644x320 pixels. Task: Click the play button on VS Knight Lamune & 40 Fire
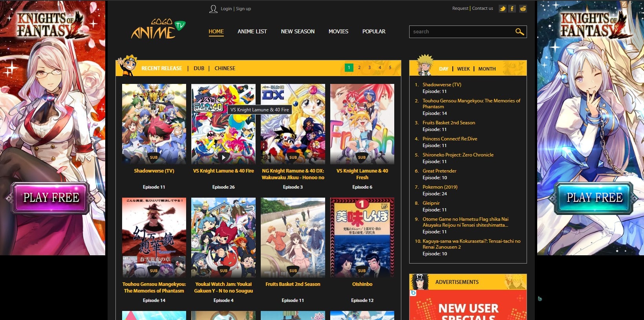click(x=223, y=157)
